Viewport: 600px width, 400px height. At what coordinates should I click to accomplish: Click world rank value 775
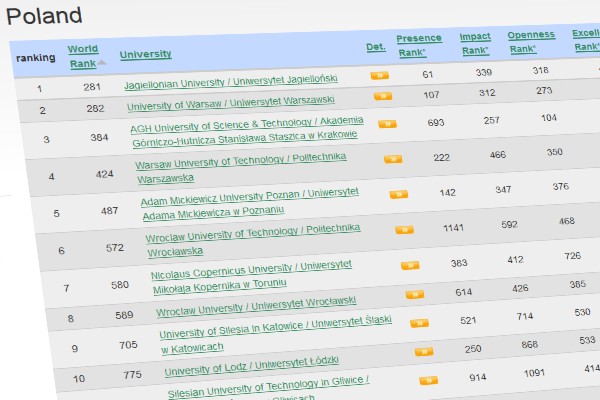coord(132,374)
